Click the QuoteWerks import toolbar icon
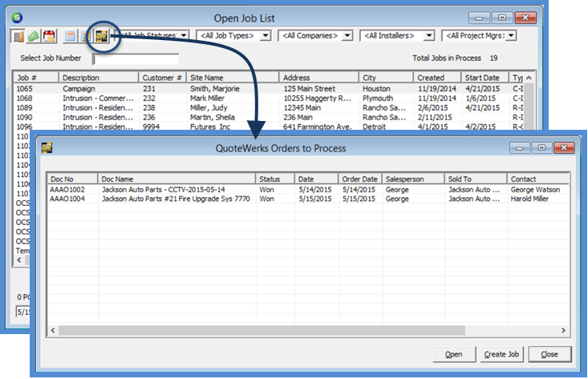 click(102, 36)
